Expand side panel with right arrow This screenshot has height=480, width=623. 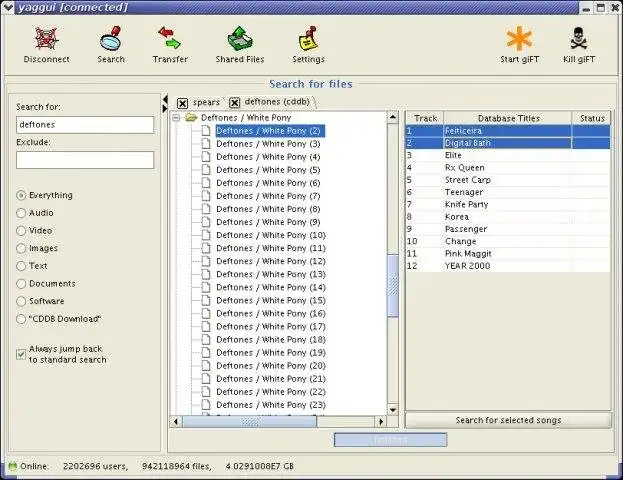click(x=165, y=108)
